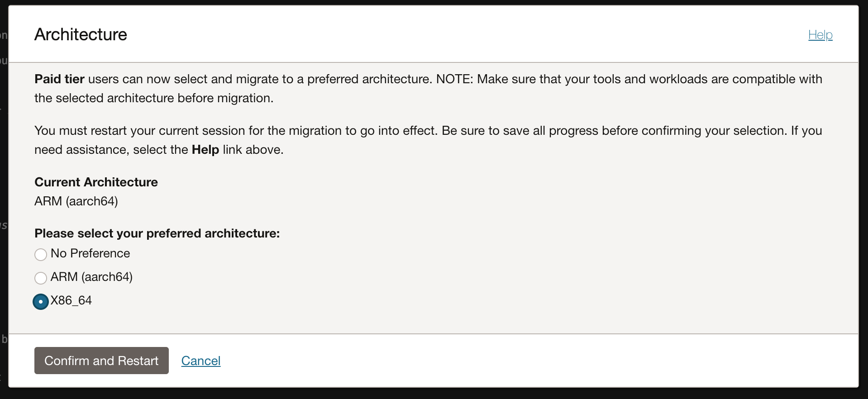Screen dimensions: 868x399
Task: Click Confirm and Restart button
Action: point(101,361)
